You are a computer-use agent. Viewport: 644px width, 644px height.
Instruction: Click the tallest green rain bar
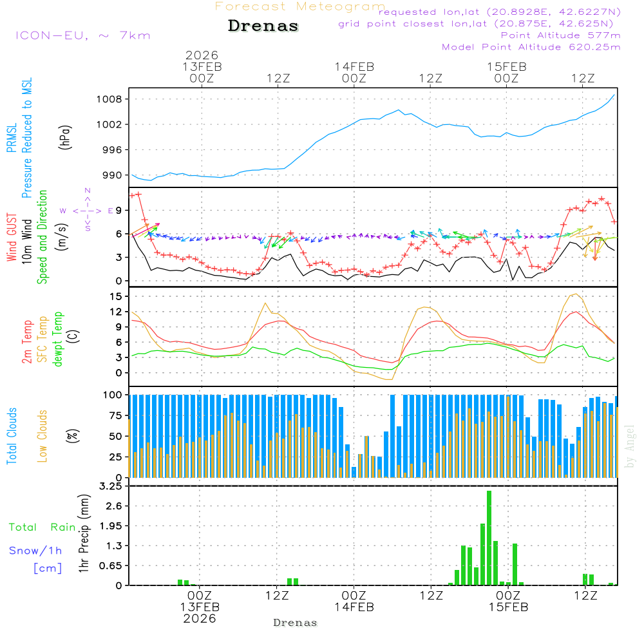tap(489, 538)
